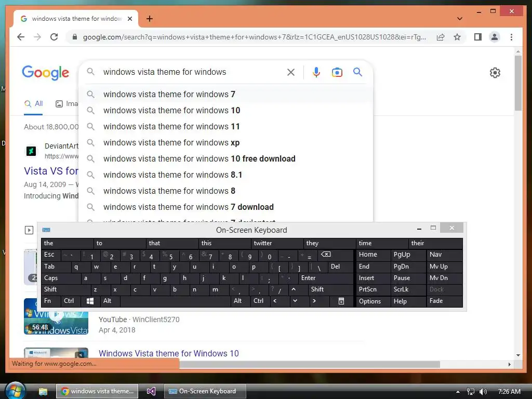This screenshot has height=399, width=532.
Task: Submit search with the magnifier button
Action: (x=357, y=72)
